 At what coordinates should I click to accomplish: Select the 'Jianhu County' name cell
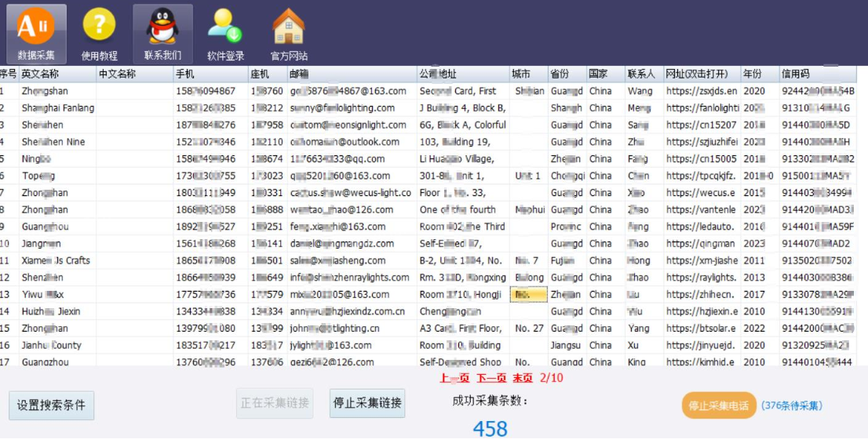click(x=57, y=345)
